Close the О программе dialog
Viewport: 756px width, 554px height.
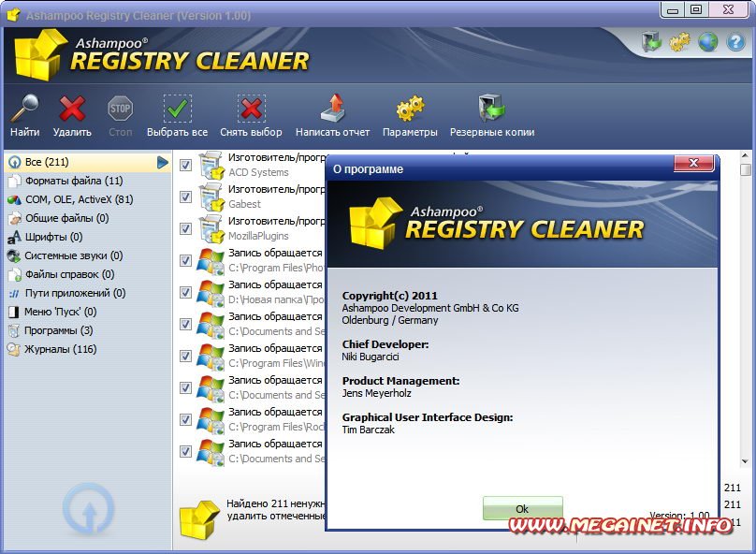[x=693, y=163]
